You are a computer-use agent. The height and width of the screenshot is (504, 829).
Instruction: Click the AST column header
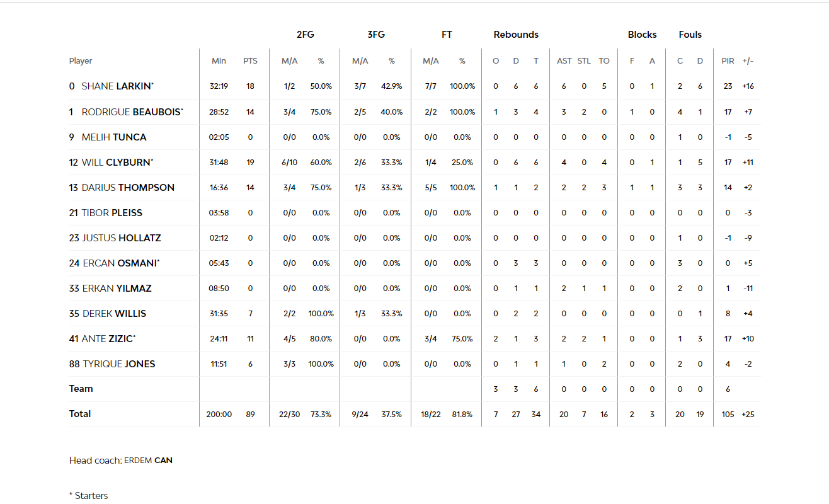click(x=564, y=61)
